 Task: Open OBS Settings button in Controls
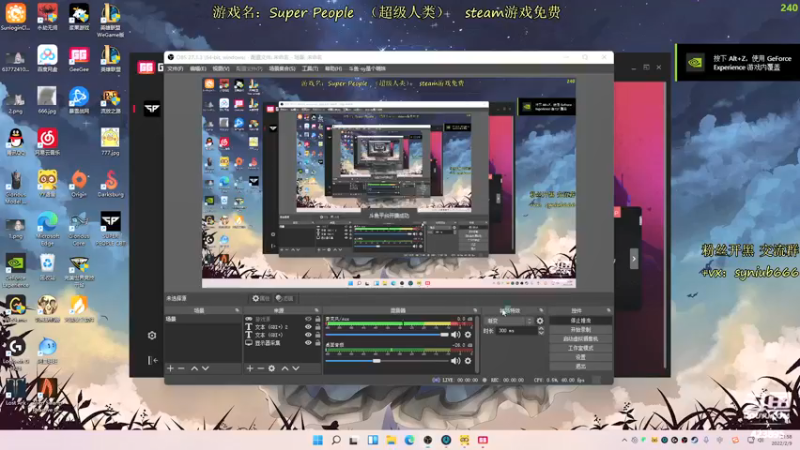tap(581, 357)
